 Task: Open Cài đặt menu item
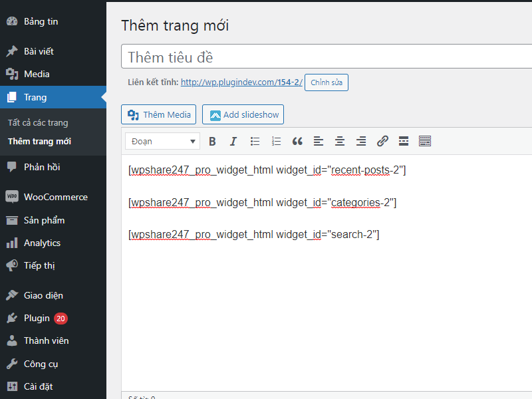point(39,386)
